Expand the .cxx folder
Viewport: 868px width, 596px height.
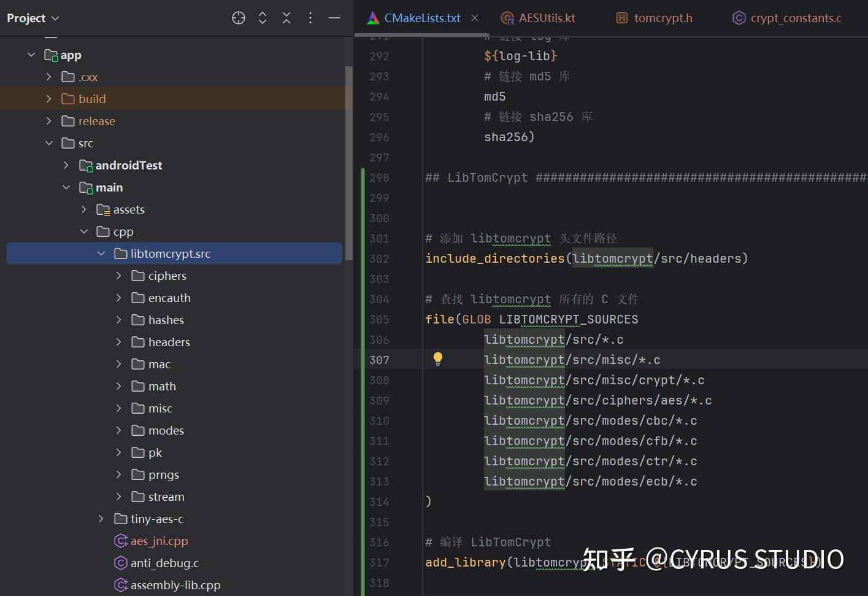coord(48,76)
